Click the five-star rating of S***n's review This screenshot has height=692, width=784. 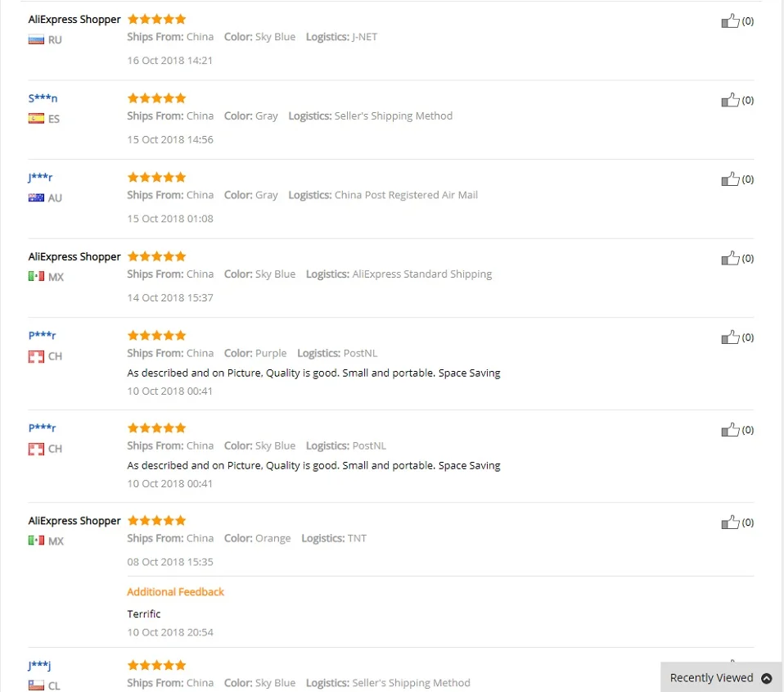tap(156, 98)
